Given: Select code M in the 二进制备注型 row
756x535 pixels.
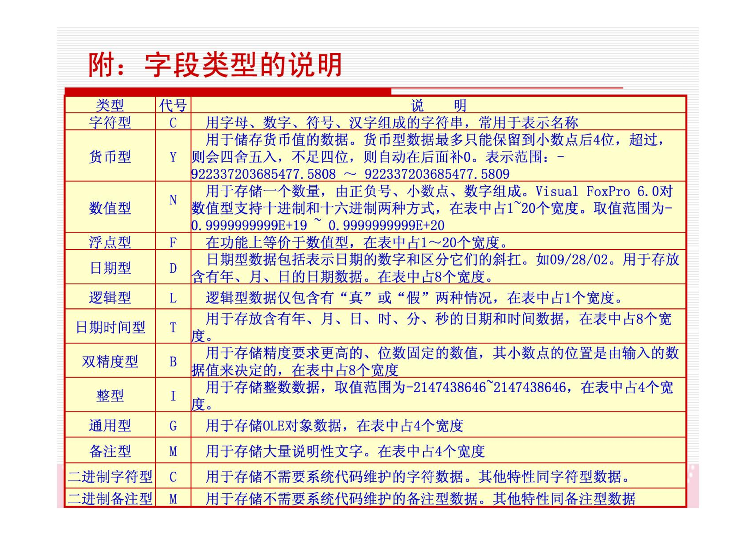Looking at the screenshot, I should (173, 499).
